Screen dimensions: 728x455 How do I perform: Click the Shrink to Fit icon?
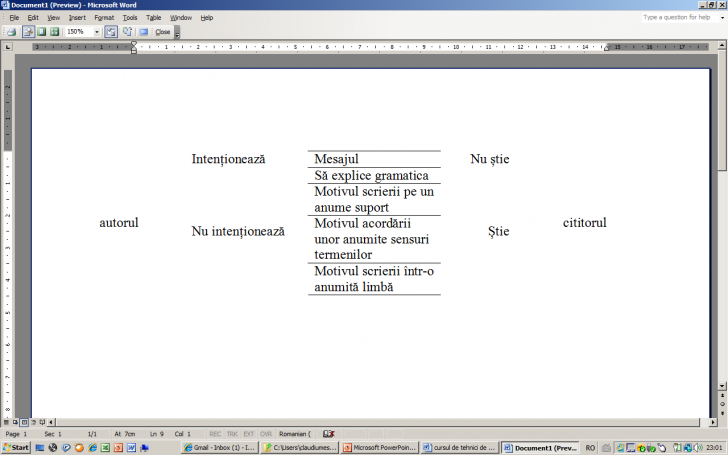[127, 32]
